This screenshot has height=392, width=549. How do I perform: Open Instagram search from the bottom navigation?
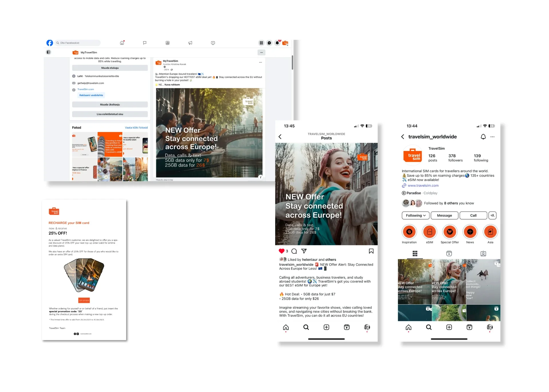306,327
